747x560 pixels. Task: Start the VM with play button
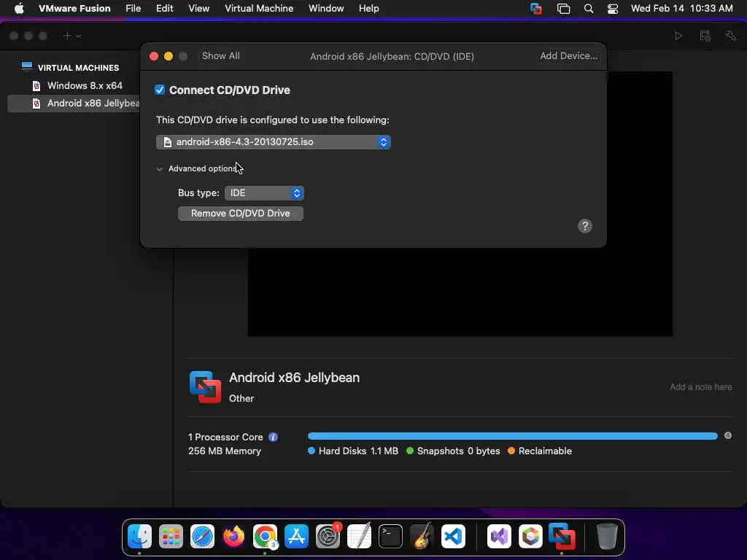tap(678, 36)
